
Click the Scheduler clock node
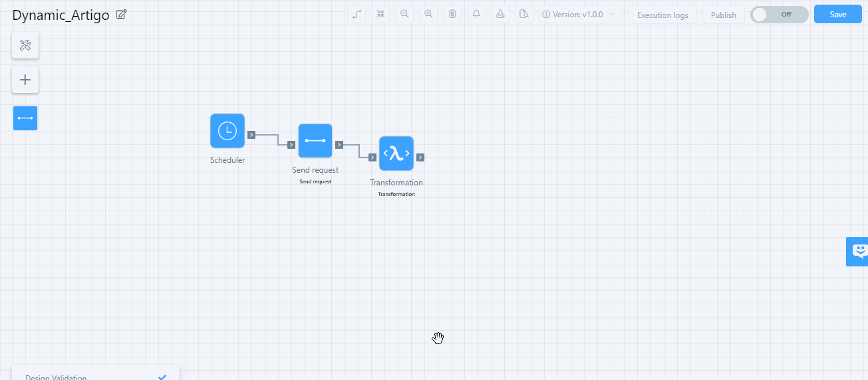pyautogui.click(x=227, y=131)
